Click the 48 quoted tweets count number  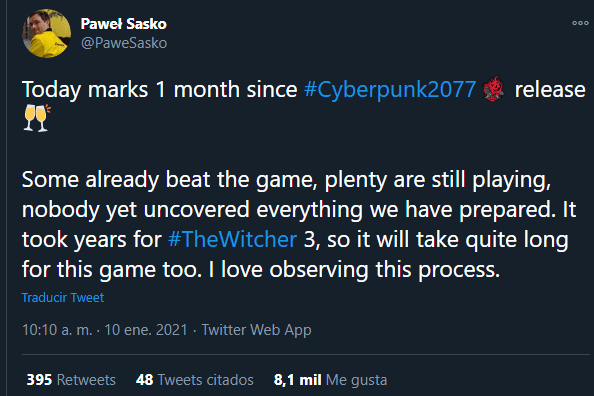[145, 380]
